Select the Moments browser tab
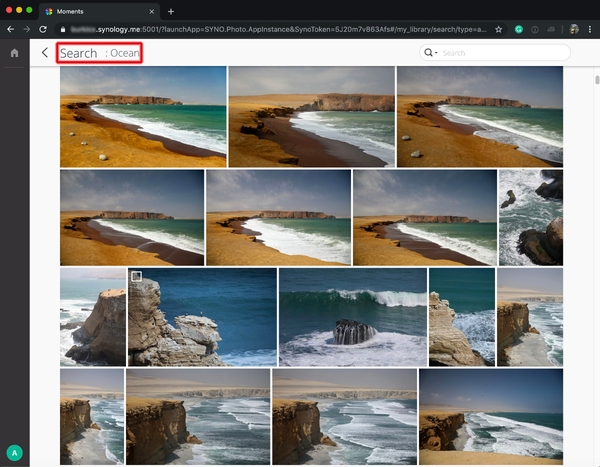The image size is (600, 467). pos(99,11)
